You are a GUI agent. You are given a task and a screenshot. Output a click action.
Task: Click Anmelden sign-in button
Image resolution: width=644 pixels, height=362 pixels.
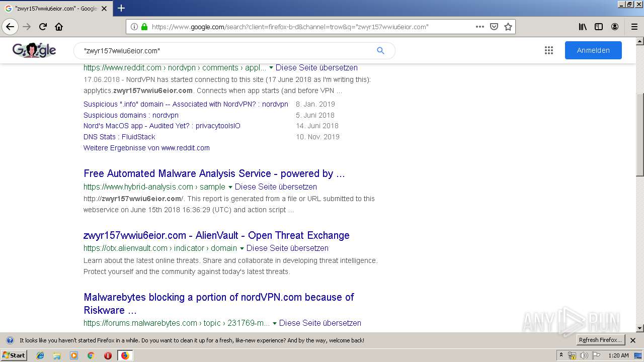[x=593, y=50]
